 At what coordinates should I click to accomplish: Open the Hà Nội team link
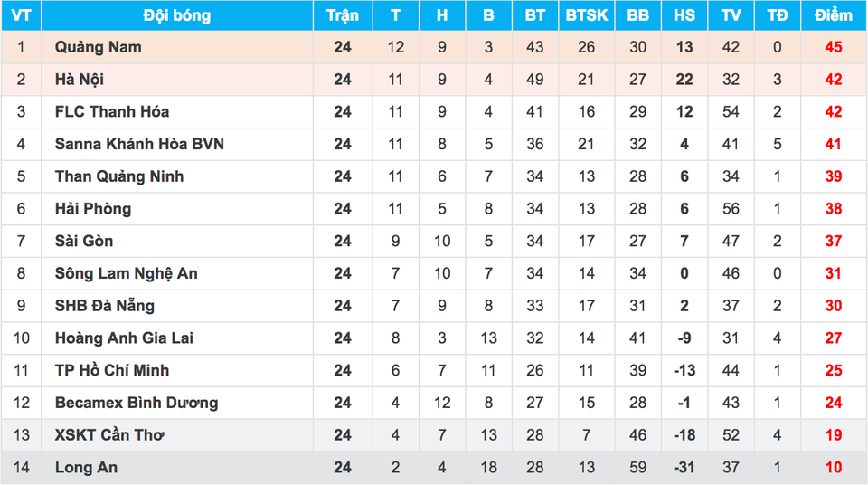pos(80,80)
